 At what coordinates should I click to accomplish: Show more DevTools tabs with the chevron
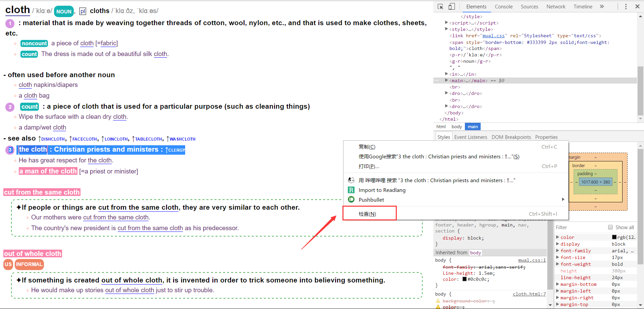[x=602, y=6]
